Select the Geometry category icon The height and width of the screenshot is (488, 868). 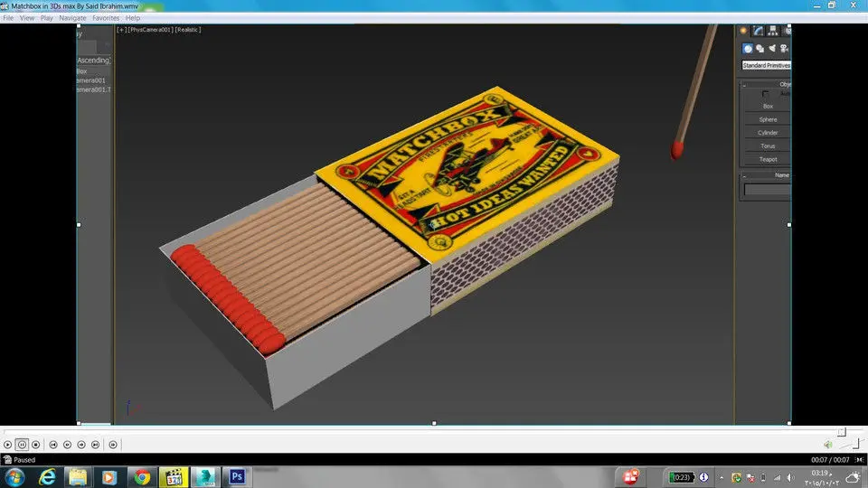[748, 49]
